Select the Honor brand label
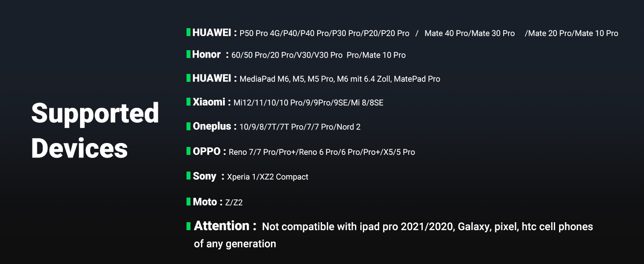The height and width of the screenshot is (264, 644). pyautogui.click(x=206, y=55)
